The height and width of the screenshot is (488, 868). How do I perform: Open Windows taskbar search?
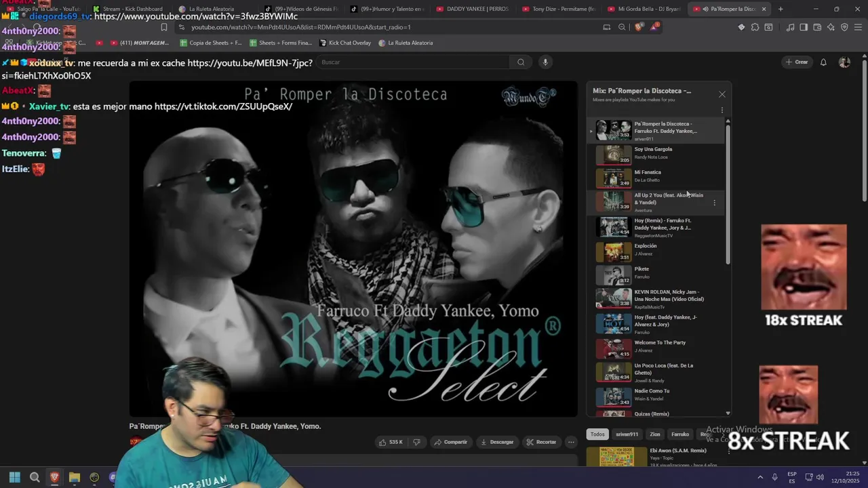click(x=35, y=477)
